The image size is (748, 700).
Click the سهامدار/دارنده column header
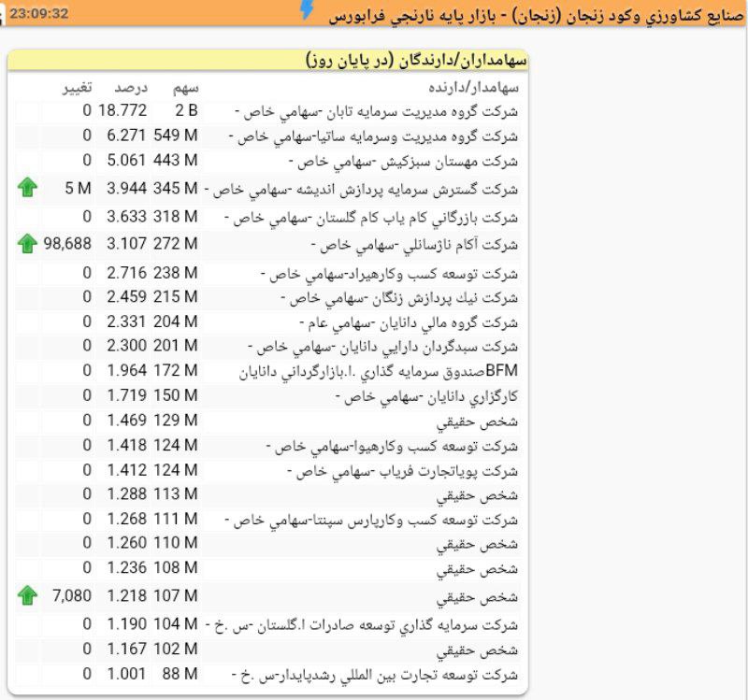[473, 88]
